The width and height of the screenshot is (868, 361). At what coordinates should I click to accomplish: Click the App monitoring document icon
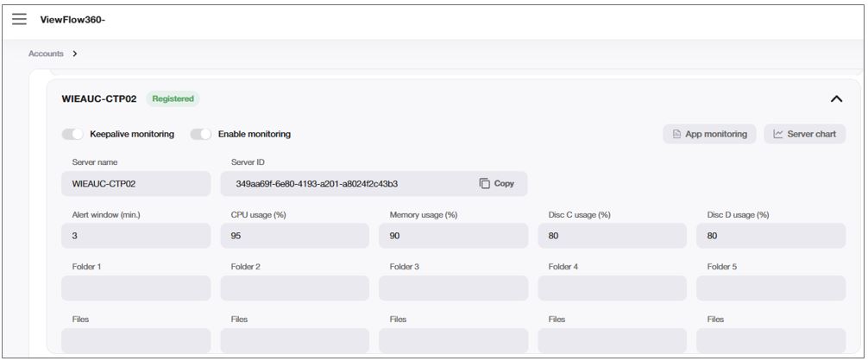click(x=677, y=134)
